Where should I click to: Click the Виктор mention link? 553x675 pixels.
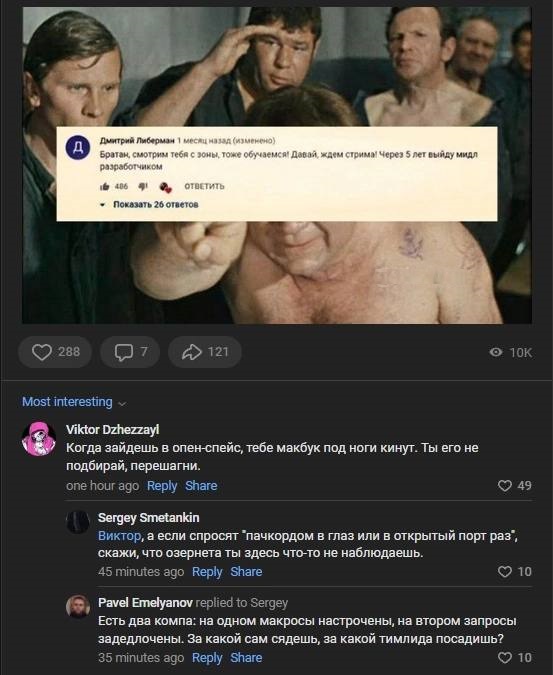(119, 536)
